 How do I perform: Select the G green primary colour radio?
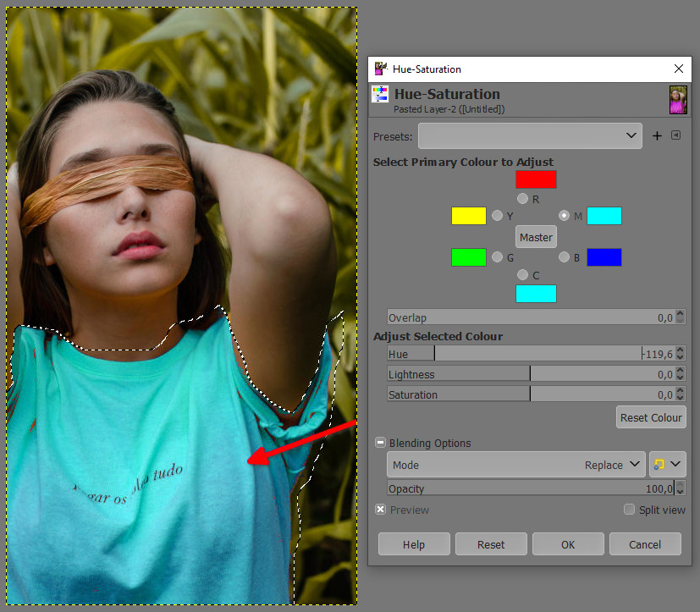click(497, 256)
